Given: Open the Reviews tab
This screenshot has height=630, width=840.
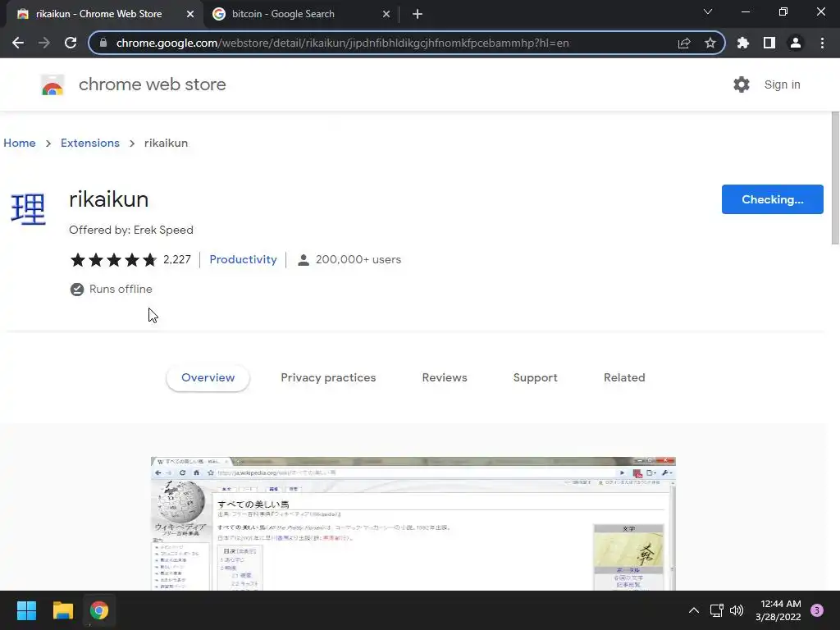Looking at the screenshot, I should click(x=445, y=377).
